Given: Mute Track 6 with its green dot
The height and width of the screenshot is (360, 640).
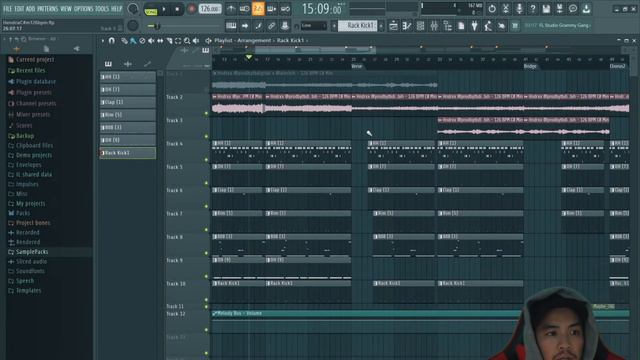Looking at the screenshot, I should coord(206,206).
